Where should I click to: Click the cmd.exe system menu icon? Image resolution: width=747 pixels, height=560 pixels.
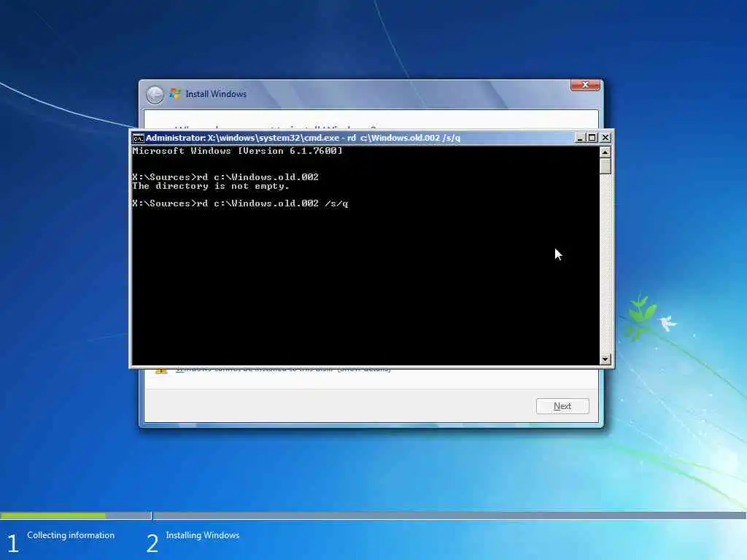138,138
